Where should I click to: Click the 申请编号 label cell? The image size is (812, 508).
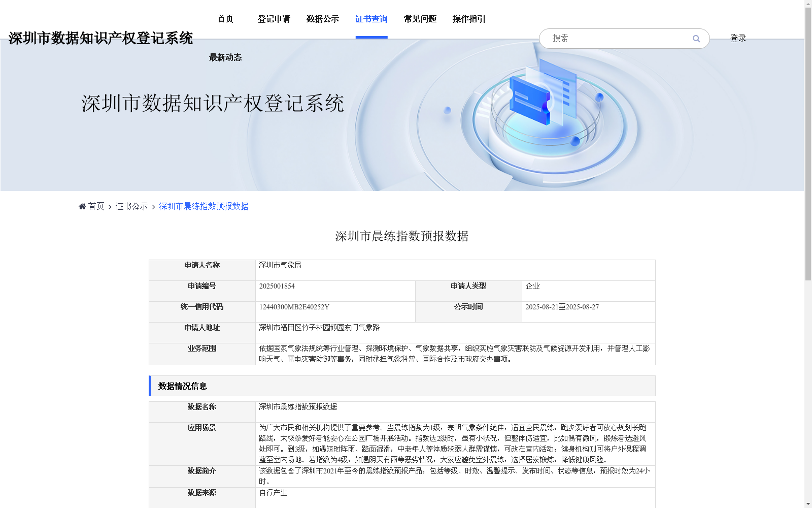pos(202,291)
